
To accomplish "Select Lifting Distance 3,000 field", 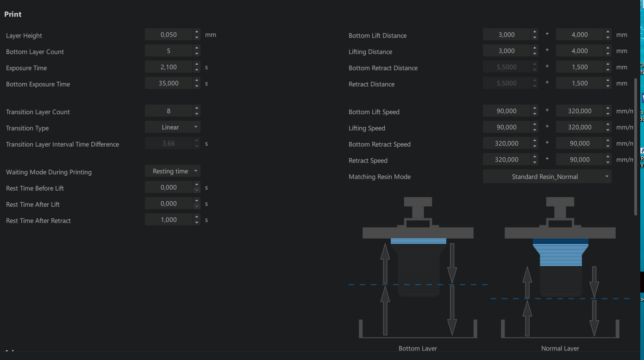I will (x=506, y=51).
